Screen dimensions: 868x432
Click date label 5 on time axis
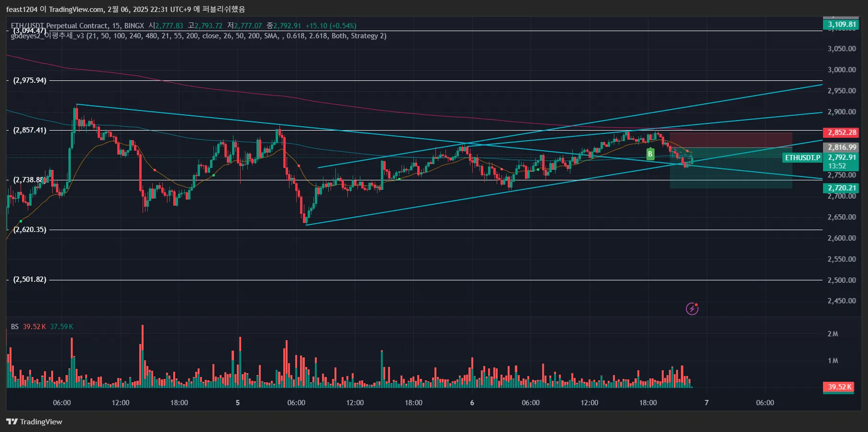pyautogui.click(x=238, y=403)
